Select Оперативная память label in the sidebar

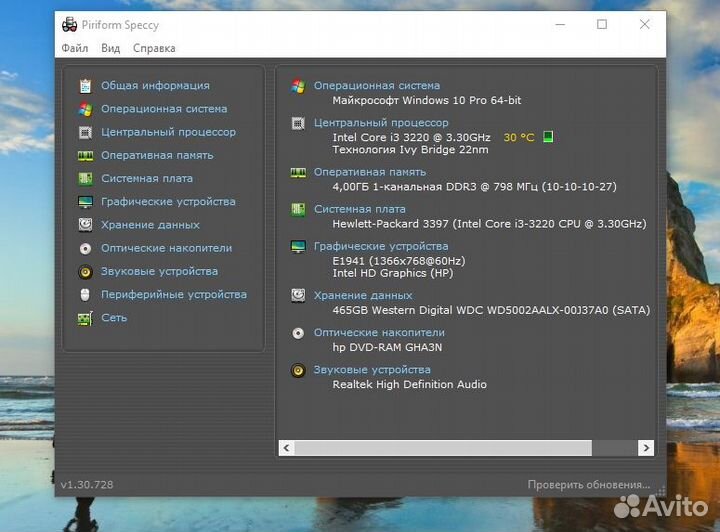pos(157,156)
